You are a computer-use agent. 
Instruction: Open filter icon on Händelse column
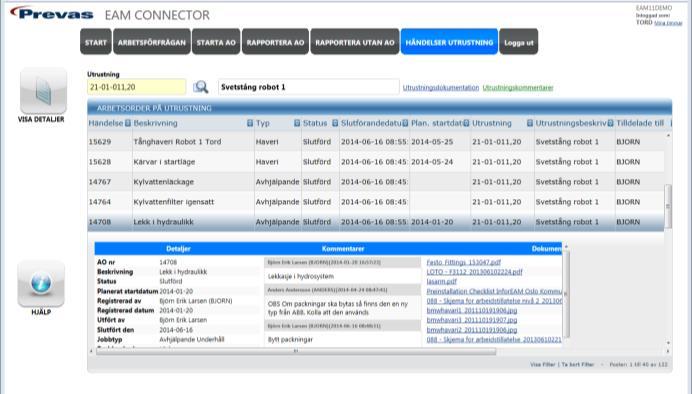(128, 123)
